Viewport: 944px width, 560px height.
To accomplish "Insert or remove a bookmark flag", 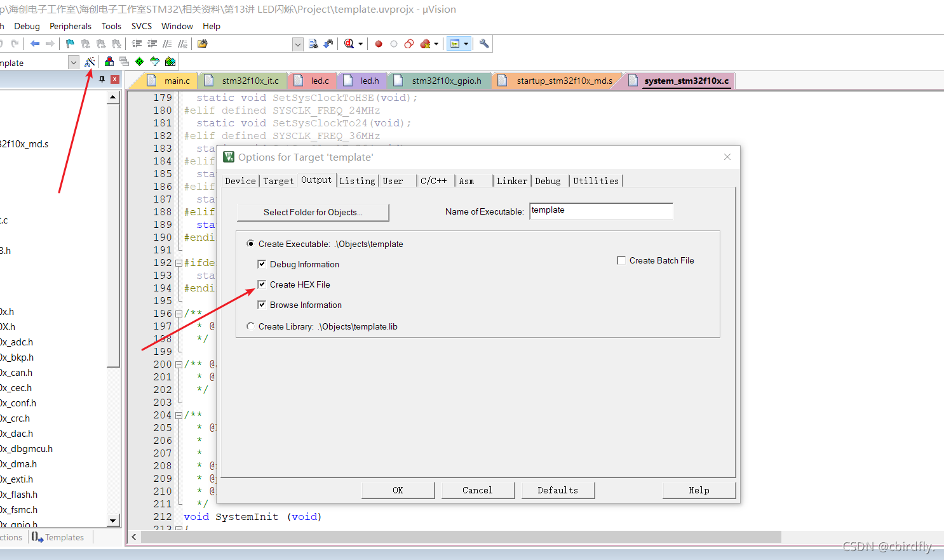I will (70, 44).
